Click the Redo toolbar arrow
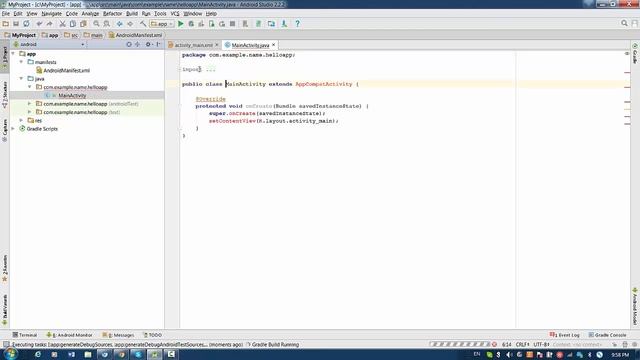This screenshot has height=360, width=640. pyautogui.click(x=49, y=24)
